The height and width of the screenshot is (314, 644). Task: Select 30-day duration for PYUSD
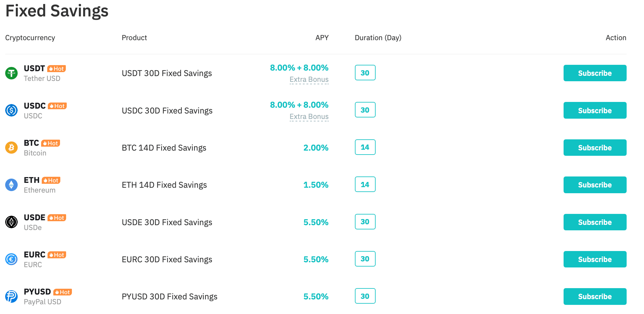365,296
